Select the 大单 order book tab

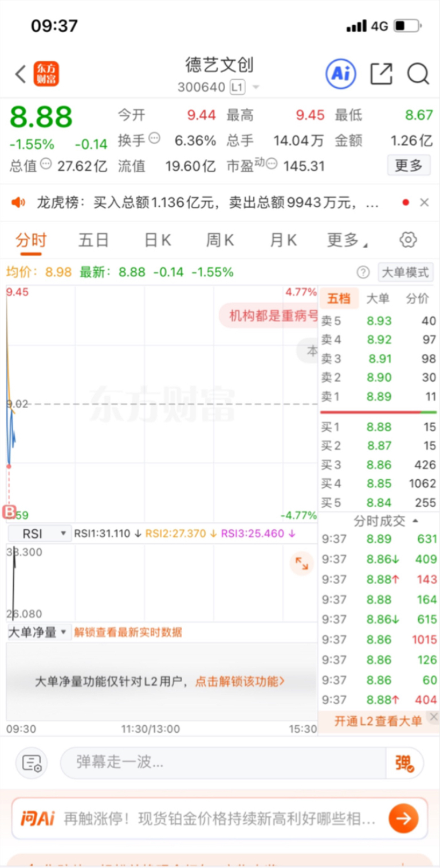pos(378,298)
